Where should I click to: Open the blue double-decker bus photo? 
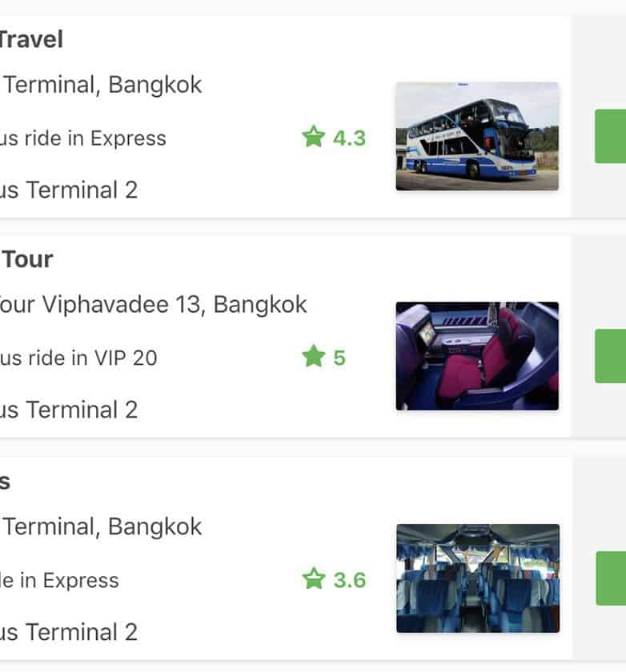(477, 136)
